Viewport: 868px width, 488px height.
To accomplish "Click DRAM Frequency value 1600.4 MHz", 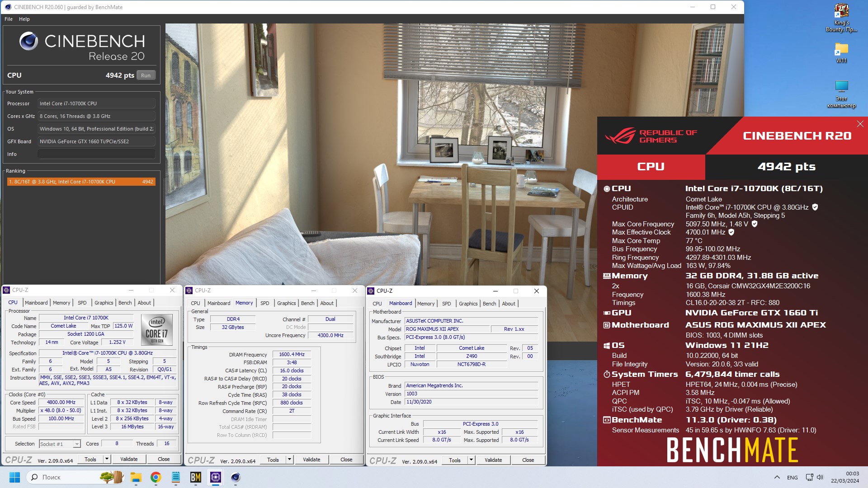I will (292, 354).
